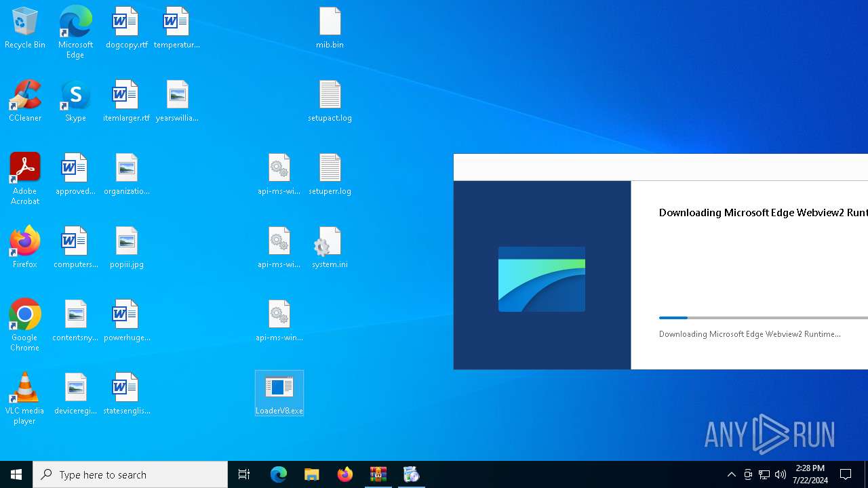
Task: Select the setupact.log file icon
Action: (x=330, y=102)
